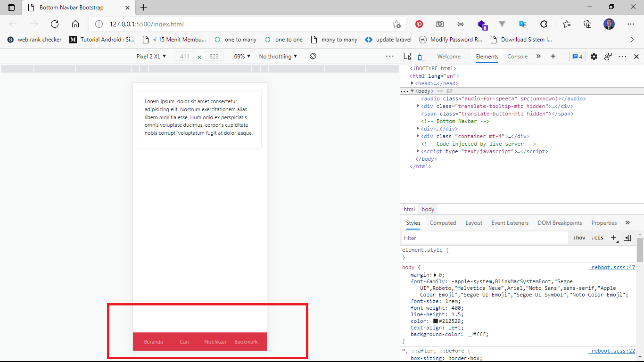Screen dimensions: 644x362
Task: Click the Pinterest extension icon
Action: click(x=419, y=24)
